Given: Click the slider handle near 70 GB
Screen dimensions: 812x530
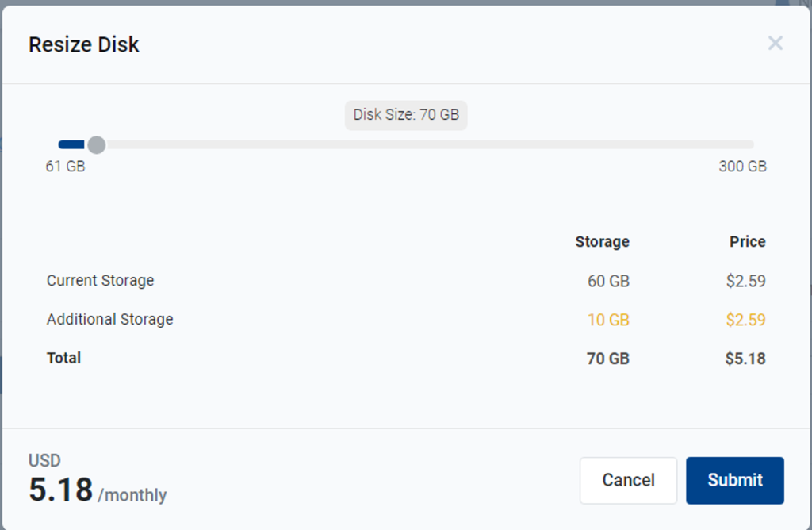Looking at the screenshot, I should coord(97,144).
